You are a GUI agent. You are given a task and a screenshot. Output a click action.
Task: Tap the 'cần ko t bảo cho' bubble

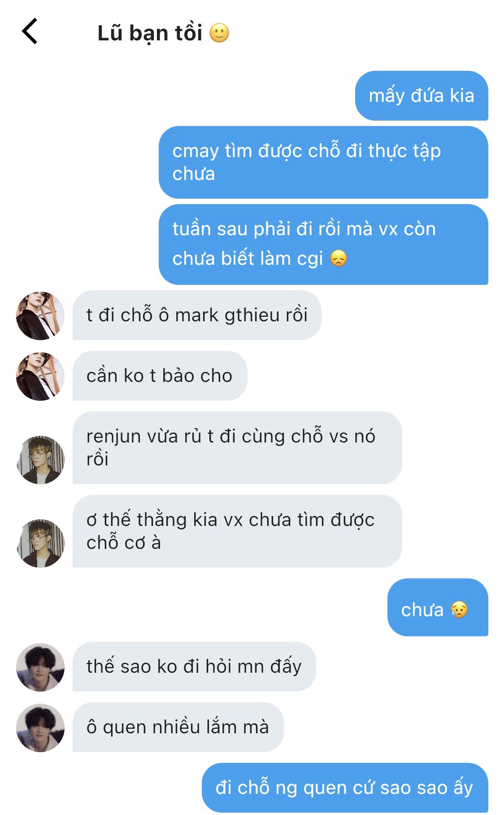pyautogui.click(x=160, y=376)
